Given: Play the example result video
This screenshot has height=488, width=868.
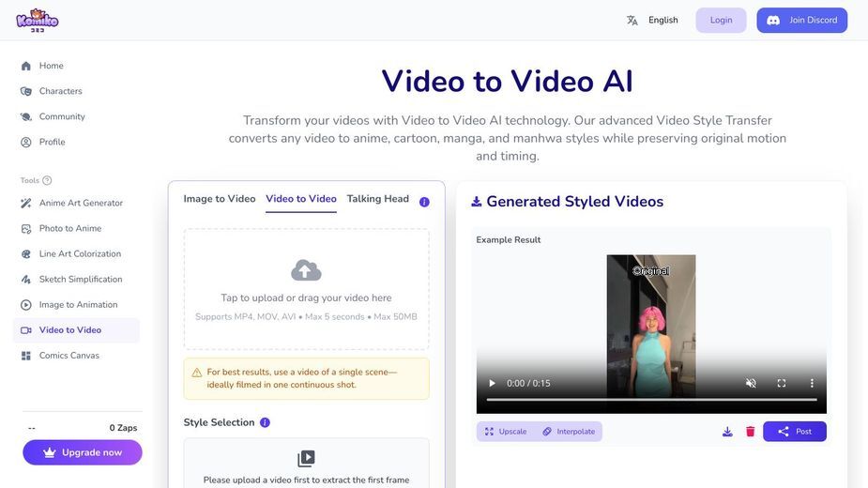Looking at the screenshot, I should (492, 383).
